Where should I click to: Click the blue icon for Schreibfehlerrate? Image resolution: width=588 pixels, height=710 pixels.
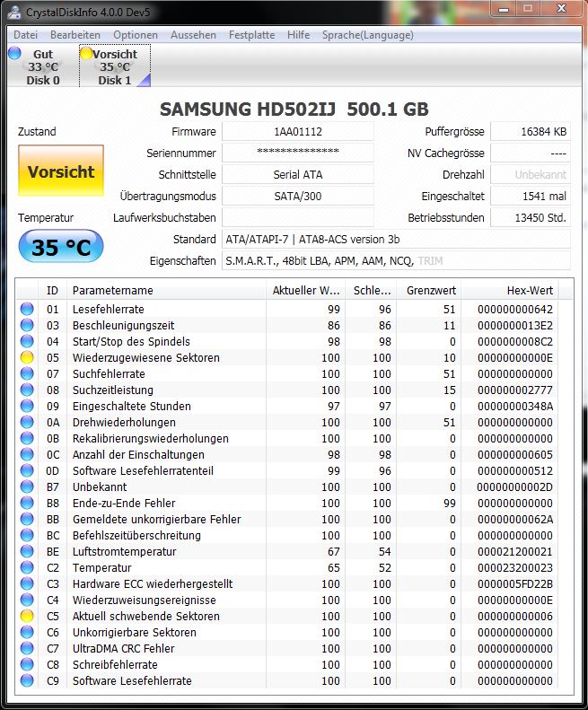27,664
